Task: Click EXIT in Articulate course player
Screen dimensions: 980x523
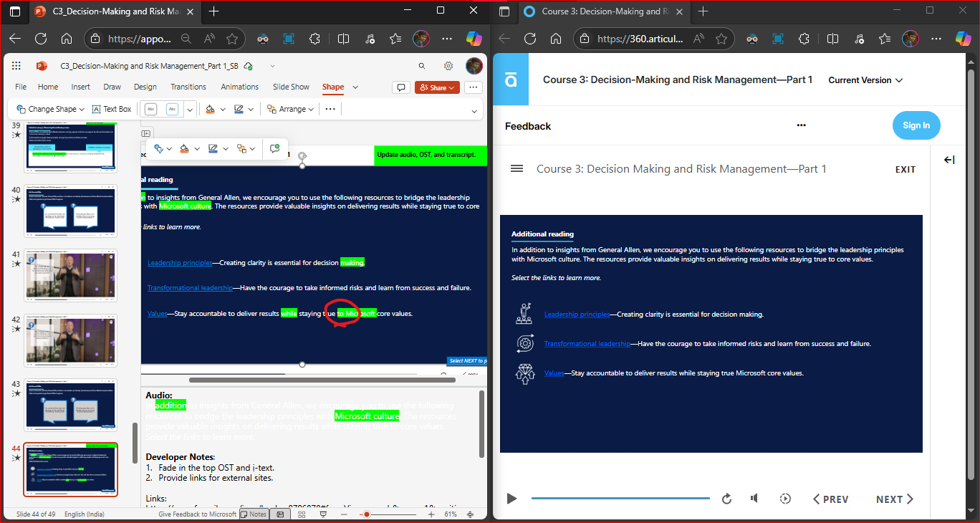Action: coord(905,170)
